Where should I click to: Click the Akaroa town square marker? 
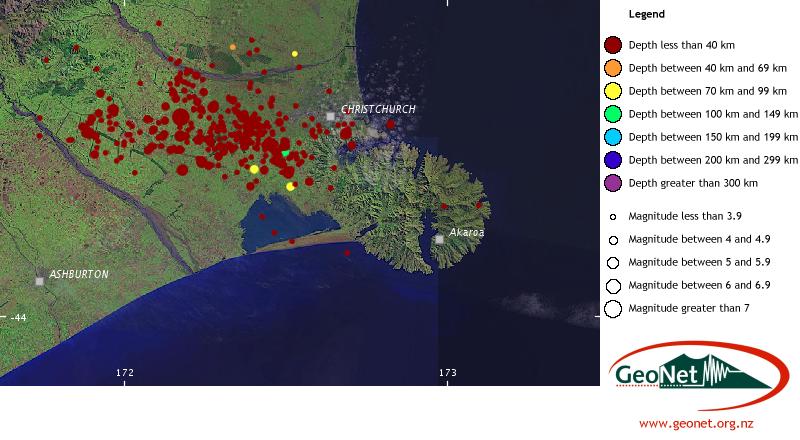(x=439, y=239)
